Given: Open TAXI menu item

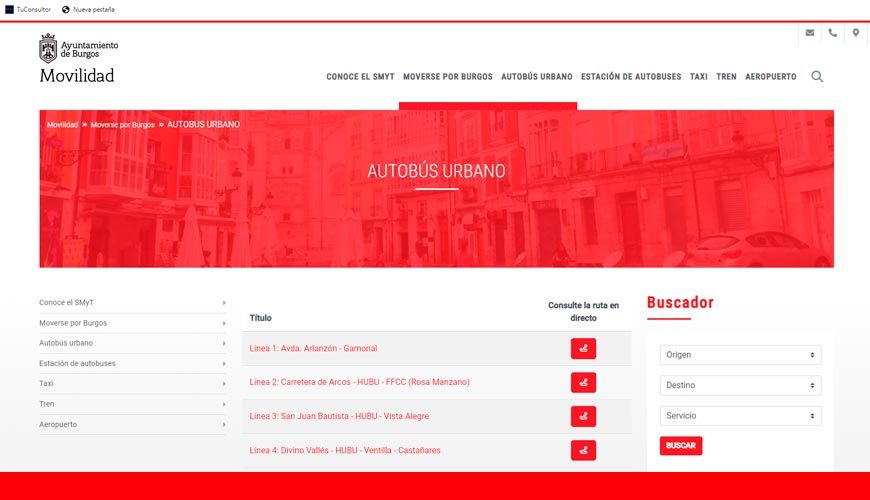Looking at the screenshot, I should 699,77.
